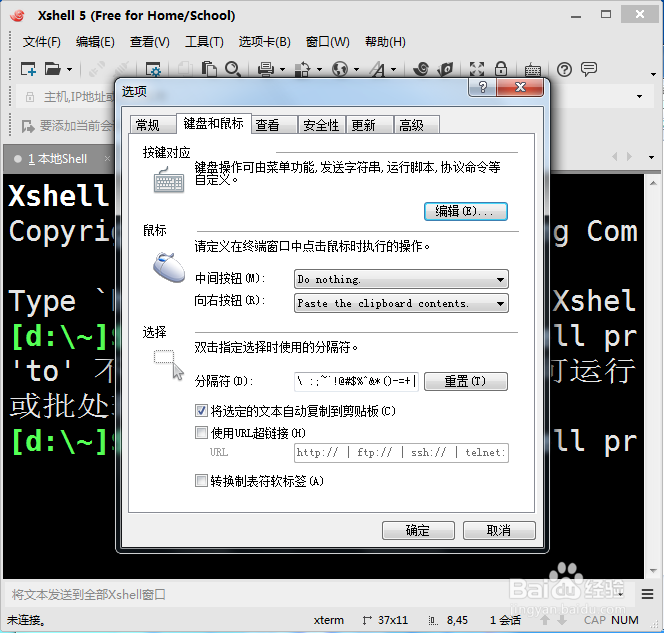
Task: Open the 帮助(H) menu
Action: pyautogui.click(x=385, y=42)
